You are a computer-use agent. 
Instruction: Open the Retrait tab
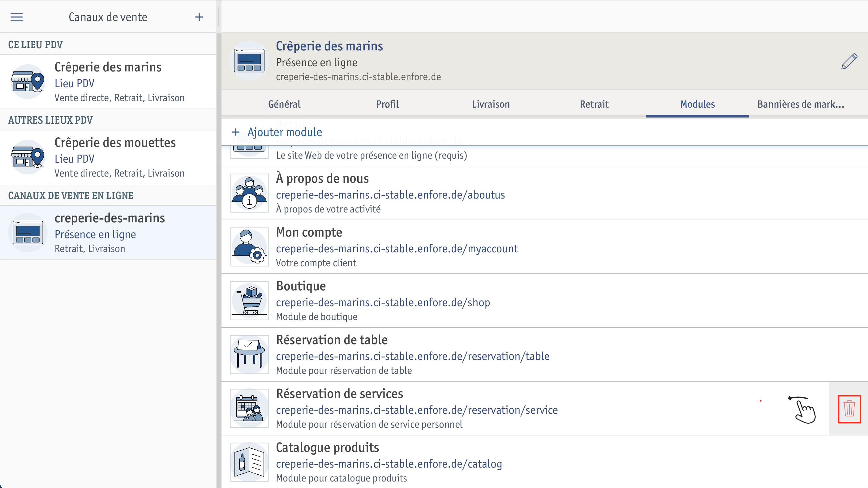[x=594, y=104]
